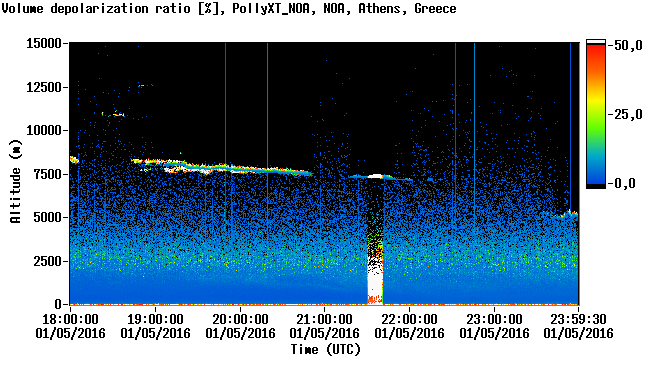Click the 18:00:00 time axis label
The width and height of the screenshot is (665, 389).
tap(70, 319)
